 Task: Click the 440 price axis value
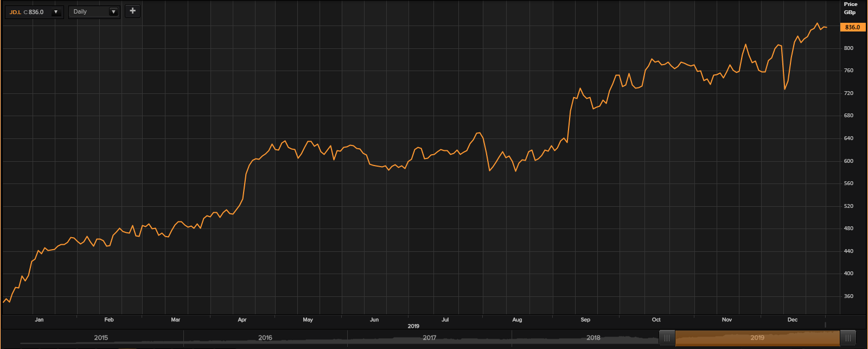(848, 251)
